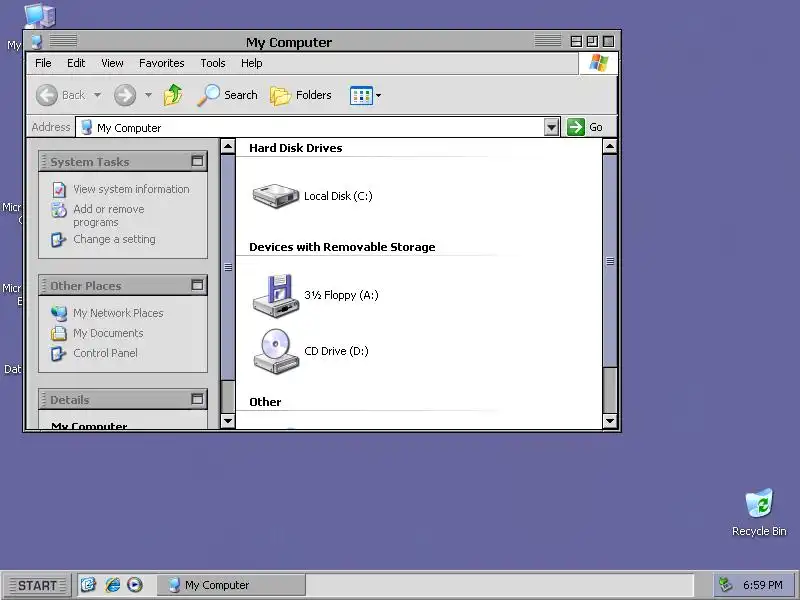Open My Network Places link
The image size is (800, 600).
(118, 313)
